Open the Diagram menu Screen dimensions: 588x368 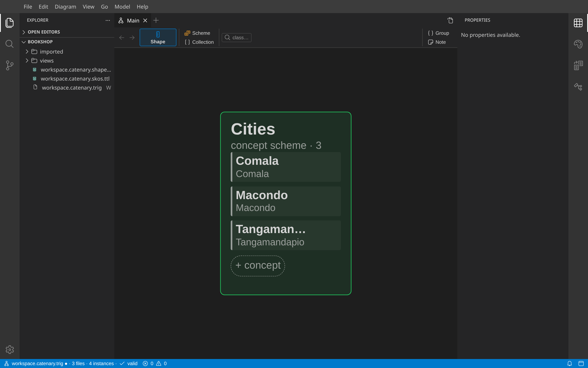click(65, 7)
